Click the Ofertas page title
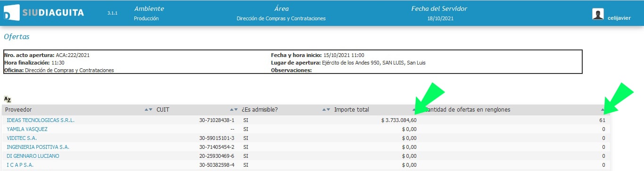 tap(17, 36)
